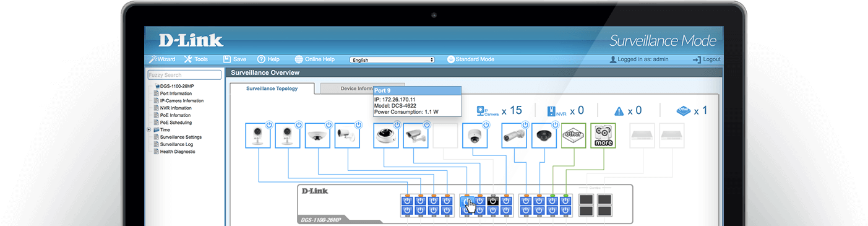Click the green 'other' device icon
Screen dimensions: 868x226
pos(574,136)
